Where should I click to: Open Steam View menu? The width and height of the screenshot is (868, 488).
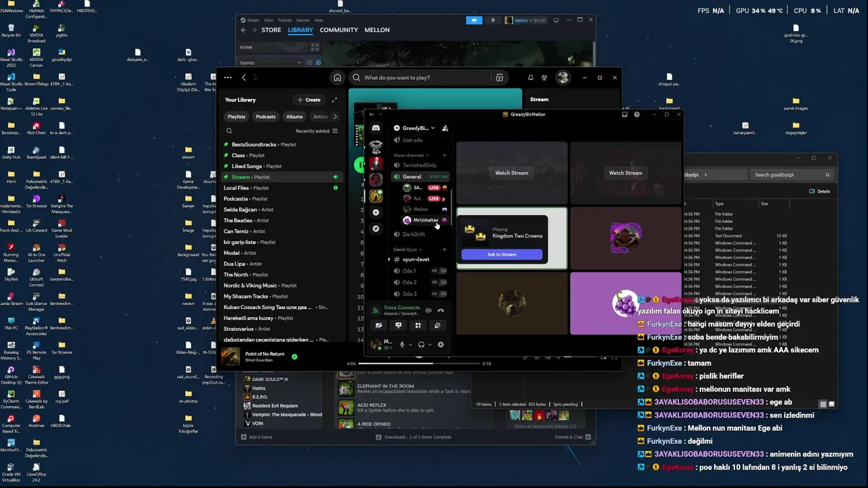pyautogui.click(x=269, y=20)
